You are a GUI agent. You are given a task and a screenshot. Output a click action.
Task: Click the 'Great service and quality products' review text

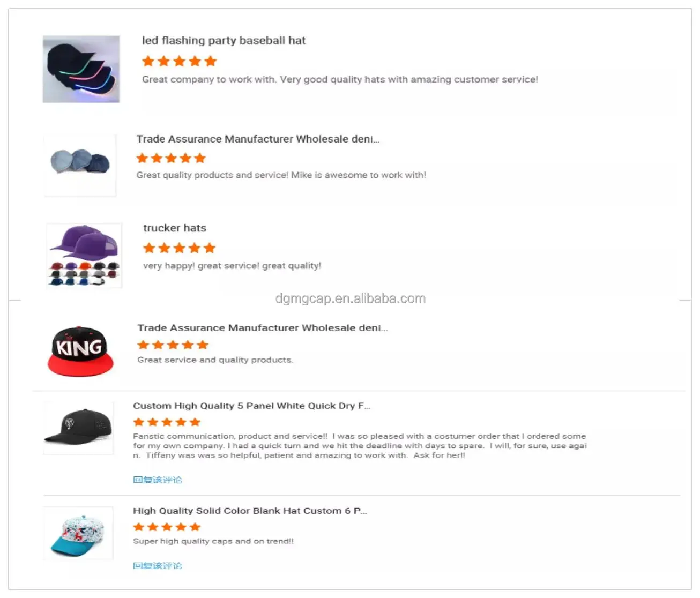pyautogui.click(x=215, y=360)
